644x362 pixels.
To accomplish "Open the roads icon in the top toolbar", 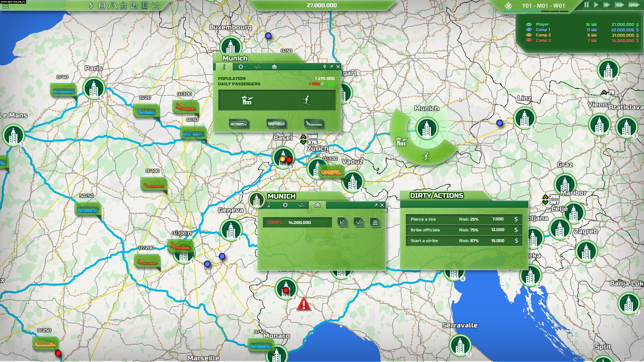I will [113, 5].
